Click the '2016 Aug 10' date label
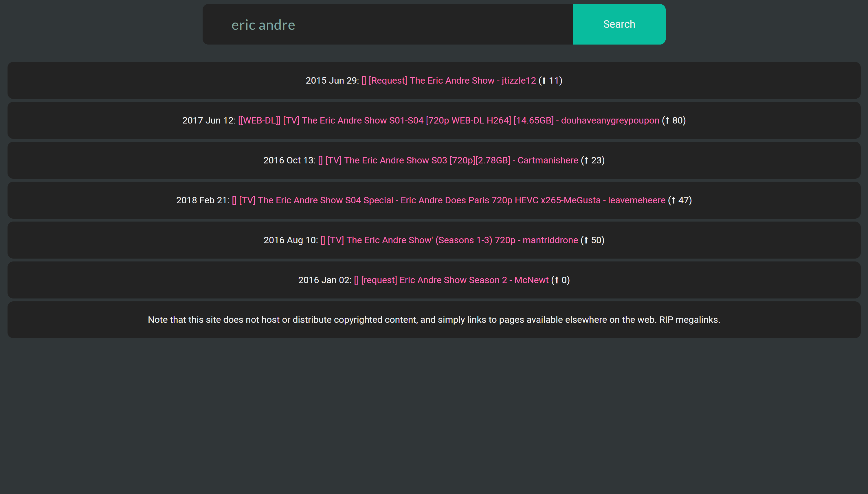Image resolution: width=868 pixels, height=494 pixels. click(x=290, y=240)
